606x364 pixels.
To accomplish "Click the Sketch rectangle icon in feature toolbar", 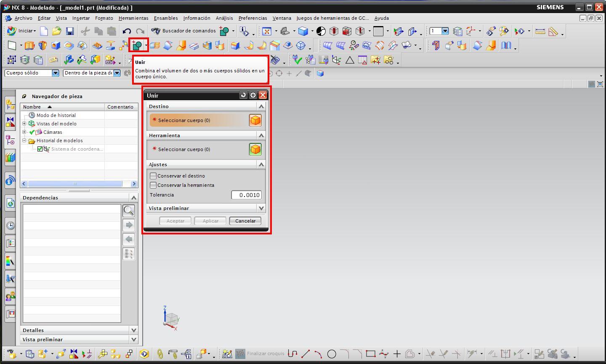I will [12, 45].
